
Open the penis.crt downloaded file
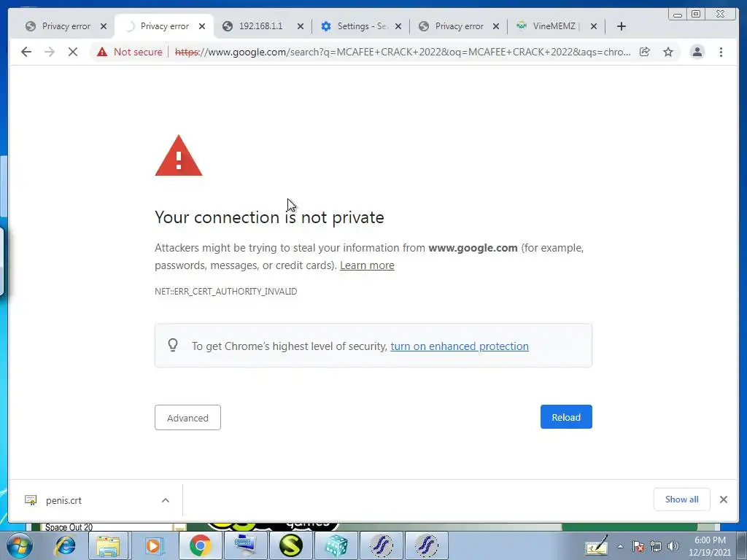tap(63, 500)
